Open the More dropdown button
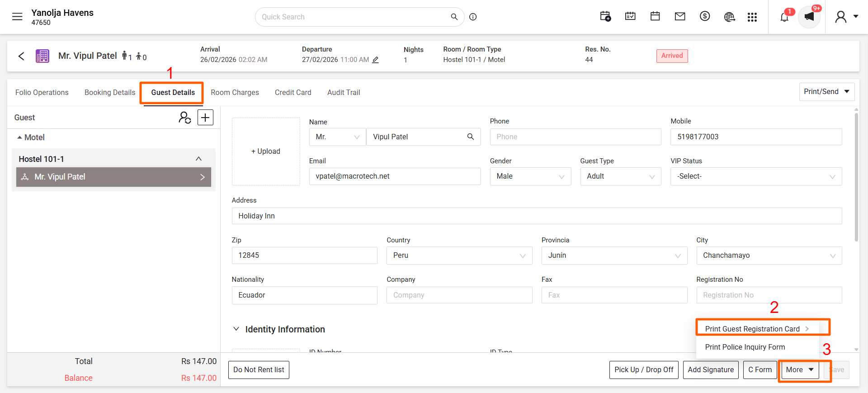 pos(800,370)
